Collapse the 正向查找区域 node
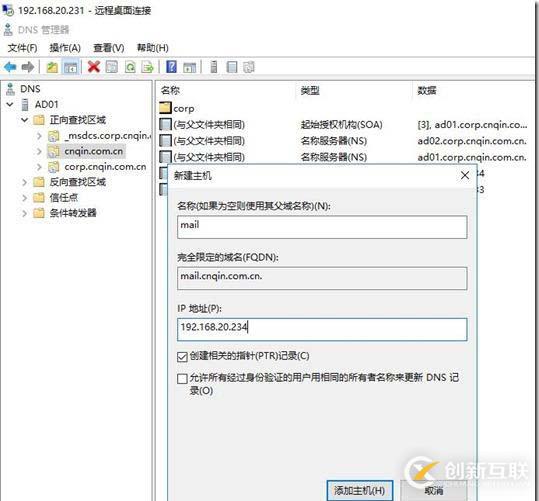 click(24, 120)
